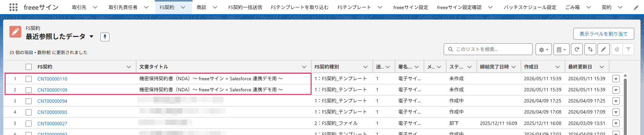The height and width of the screenshot is (135, 644).
Task: Click the 2025/12/11 16:09 締結完了日時 cell
Action: point(499,123)
